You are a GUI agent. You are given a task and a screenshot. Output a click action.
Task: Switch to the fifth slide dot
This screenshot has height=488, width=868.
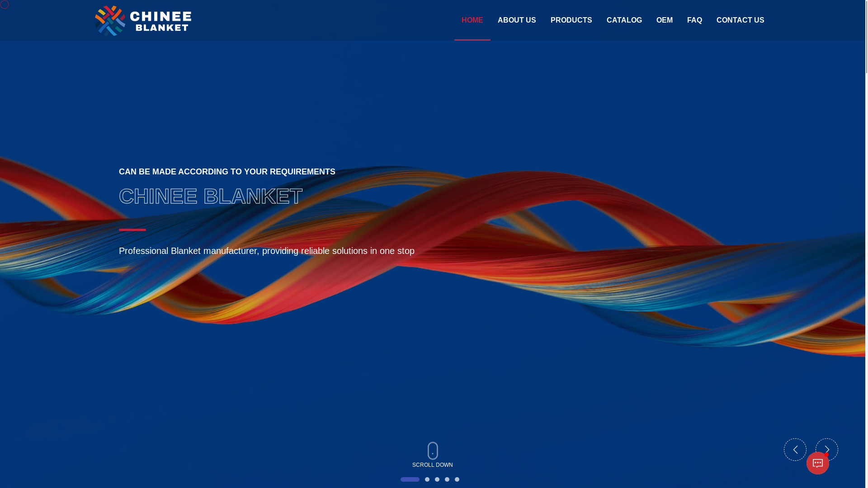457,479
